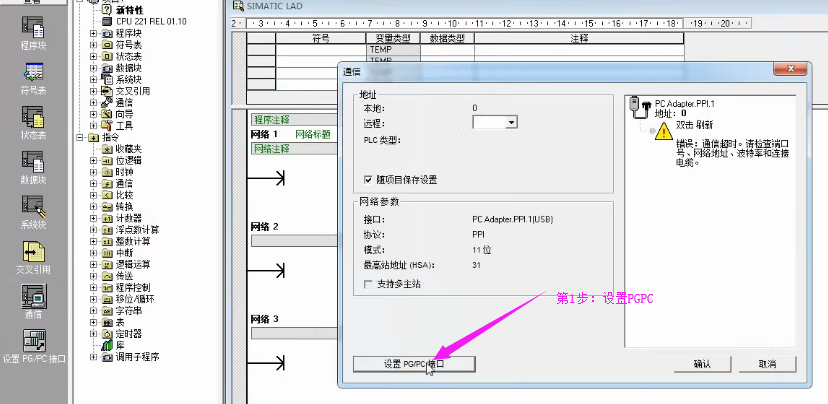Click the 网络注释 field under network 1

pyautogui.click(x=294, y=149)
